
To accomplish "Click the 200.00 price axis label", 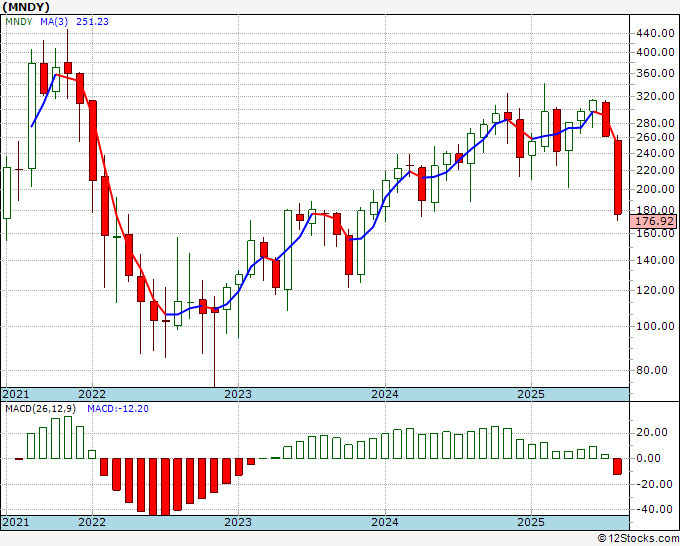I will tap(655, 189).
